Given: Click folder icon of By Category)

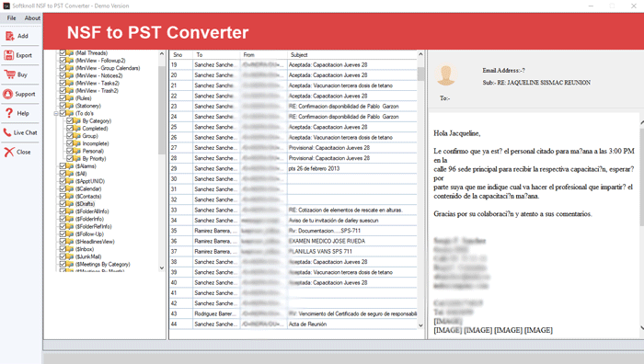Looking at the screenshot, I should coord(77,120).
